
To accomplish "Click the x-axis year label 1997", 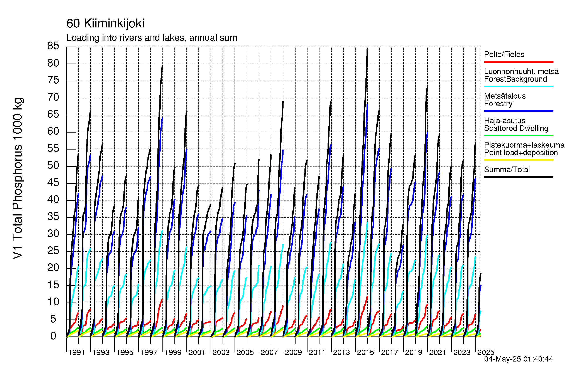I will pyautogui.click(x=149, y=352).
